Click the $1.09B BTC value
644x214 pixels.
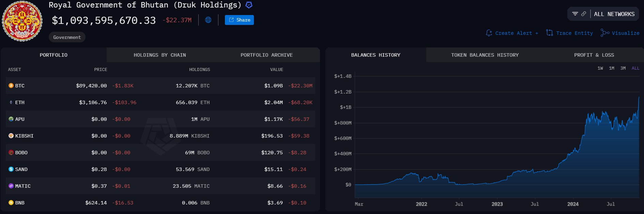(274, 86)
